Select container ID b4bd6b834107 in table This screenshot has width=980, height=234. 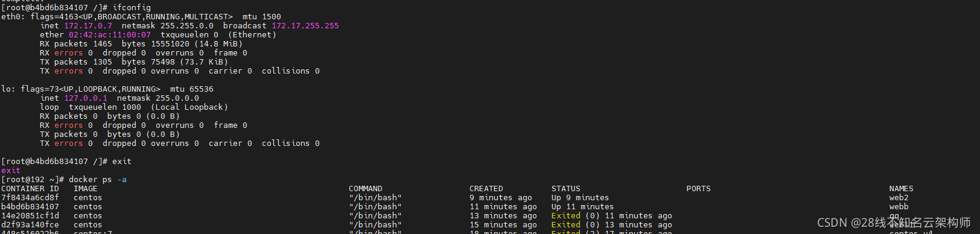click(x=30, y=207)
